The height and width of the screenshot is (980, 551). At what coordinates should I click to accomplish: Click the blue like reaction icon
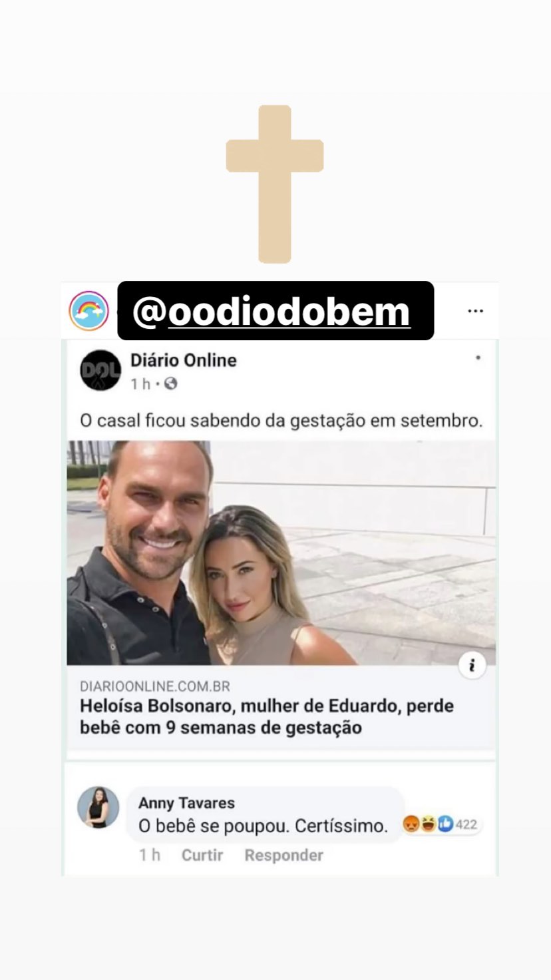click(x=445, y=824)
